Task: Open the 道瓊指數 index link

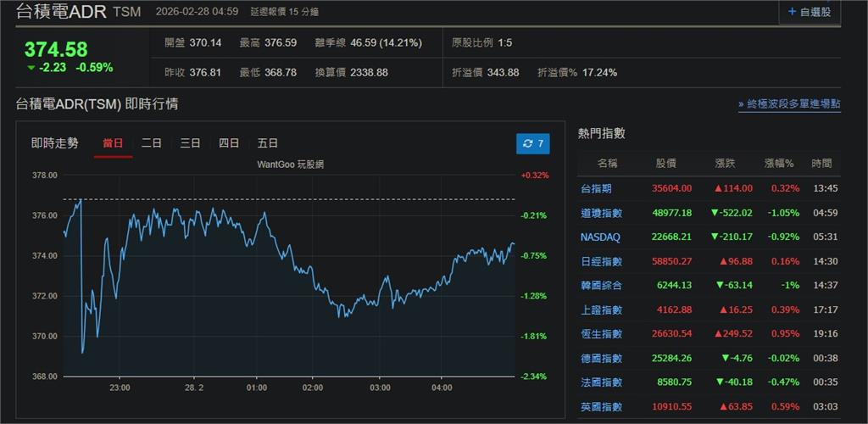Action: click(x=601, y=213)
